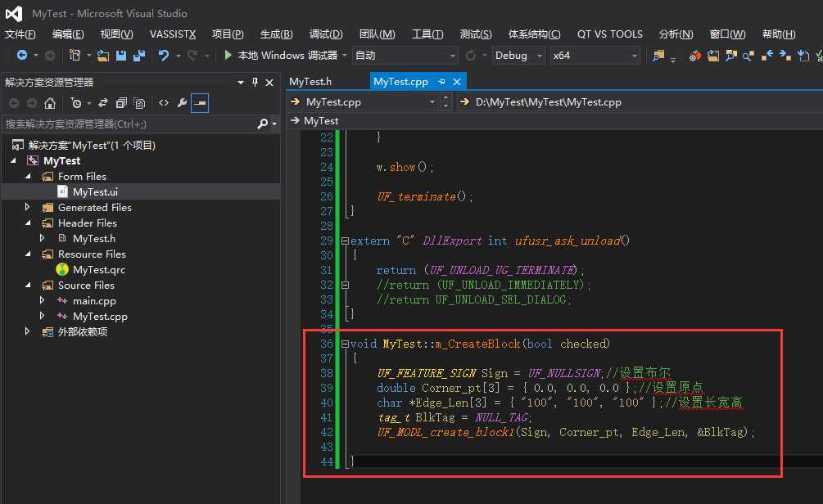Click the Solution Explorer search input field
The width and height of the screenshot is (823, 504).
coord(129,124)
